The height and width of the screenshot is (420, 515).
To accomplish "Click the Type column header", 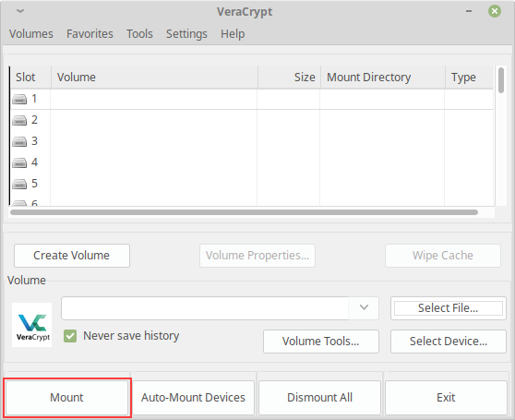I will (x=470, y=78).
